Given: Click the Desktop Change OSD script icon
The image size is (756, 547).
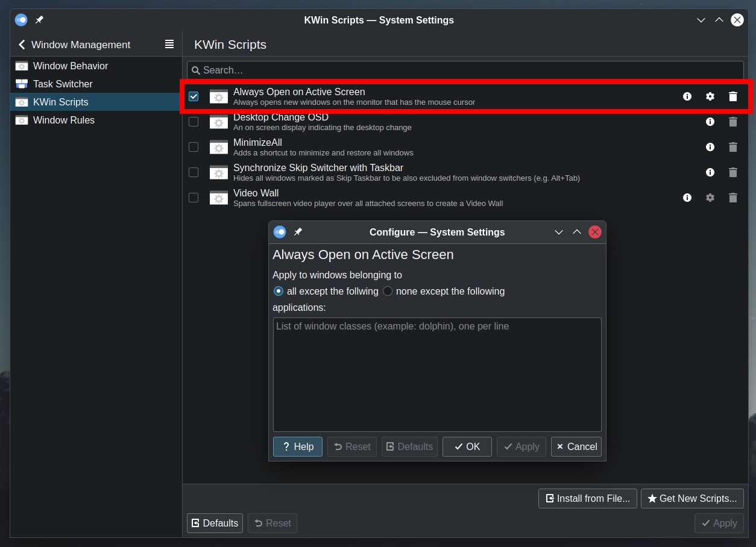Looking at the screenshot, I should tap(219, 122).
